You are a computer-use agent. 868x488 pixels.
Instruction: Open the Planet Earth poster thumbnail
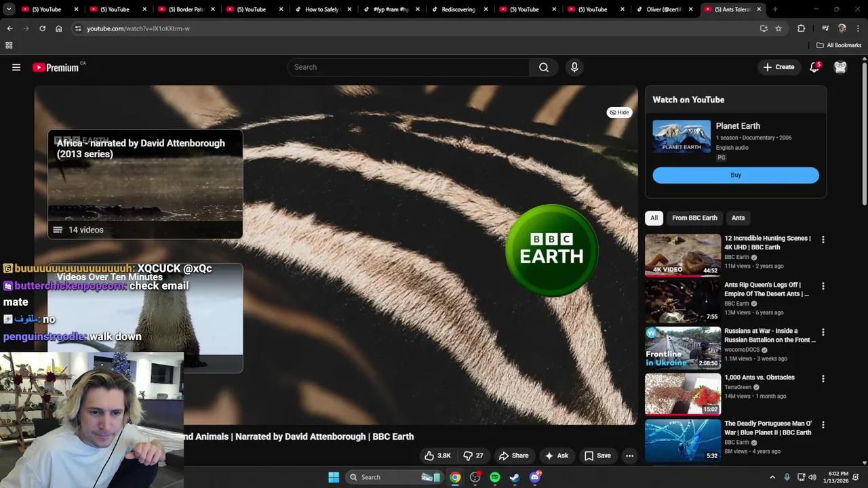[x=682, y=136]
